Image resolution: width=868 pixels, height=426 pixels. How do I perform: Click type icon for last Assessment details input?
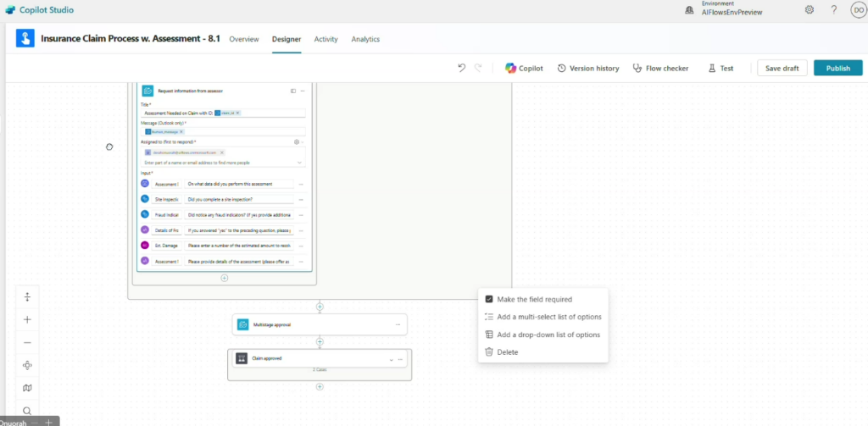point(145,261)
